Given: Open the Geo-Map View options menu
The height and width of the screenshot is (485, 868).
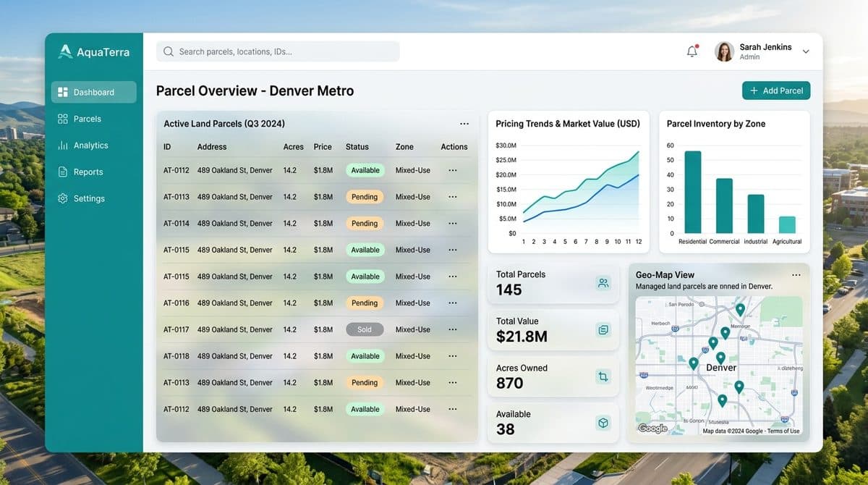Looking at the screenshot, I should [796, 275].
